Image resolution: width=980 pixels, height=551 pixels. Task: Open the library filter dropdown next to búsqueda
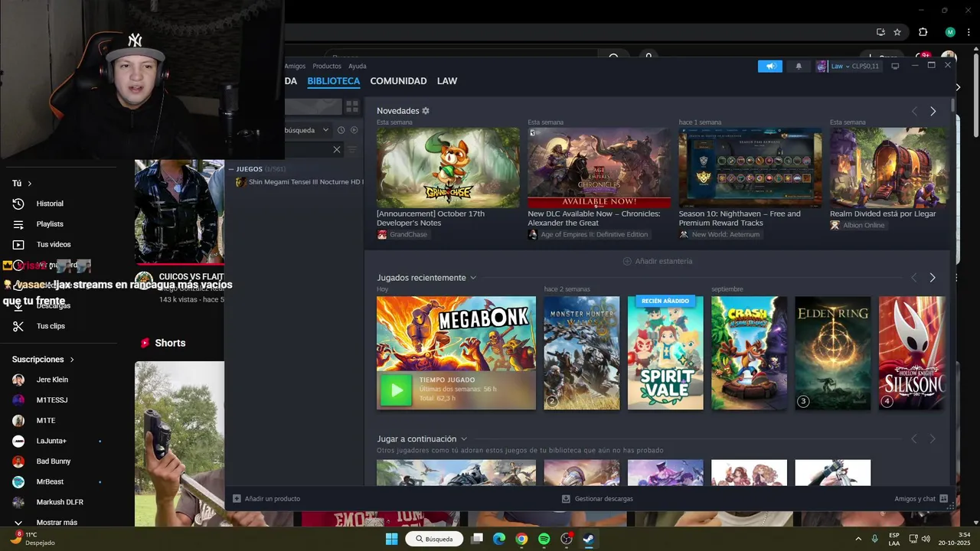(x=325, y=130)
